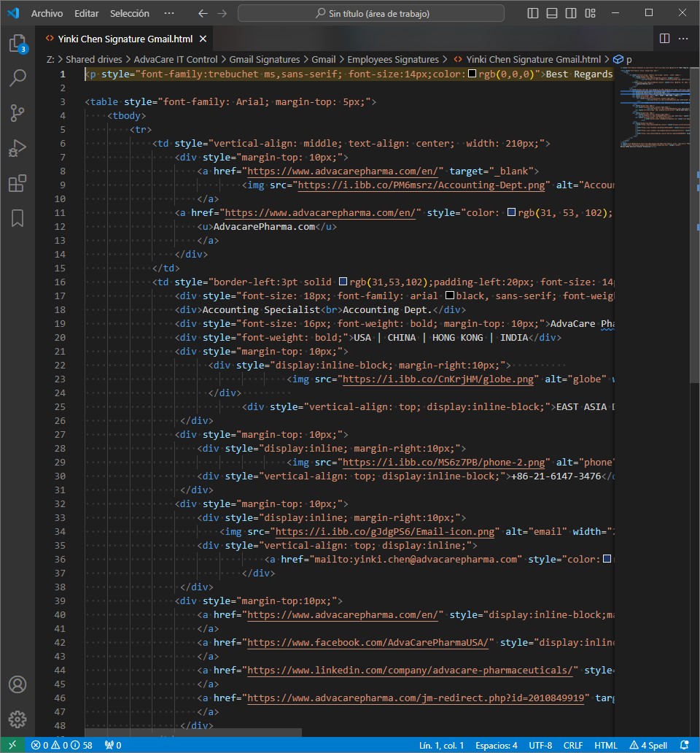This screenshot has width=700, height=753.
Task: Show errors and warnings problems panel
Action: pyautogui.click(x=61, y=745)
